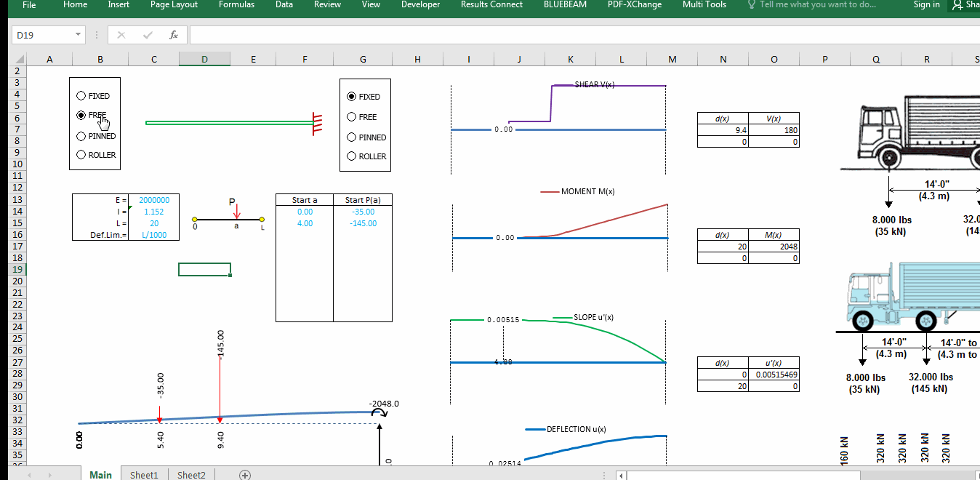Image resolution: width=980 pixels, height=480 pixels.
Task: Click the E value cell 2000000
Action: click(x=154, y=200)
